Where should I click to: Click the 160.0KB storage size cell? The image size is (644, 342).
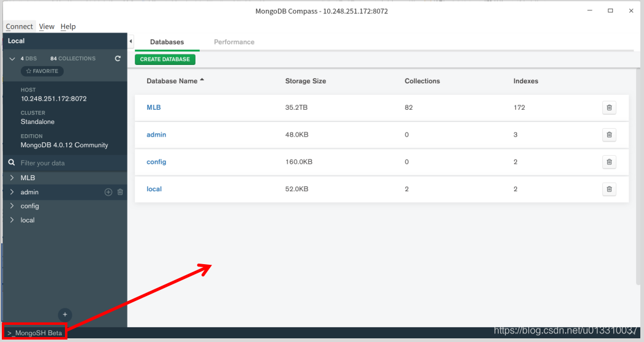coord(299,162)
